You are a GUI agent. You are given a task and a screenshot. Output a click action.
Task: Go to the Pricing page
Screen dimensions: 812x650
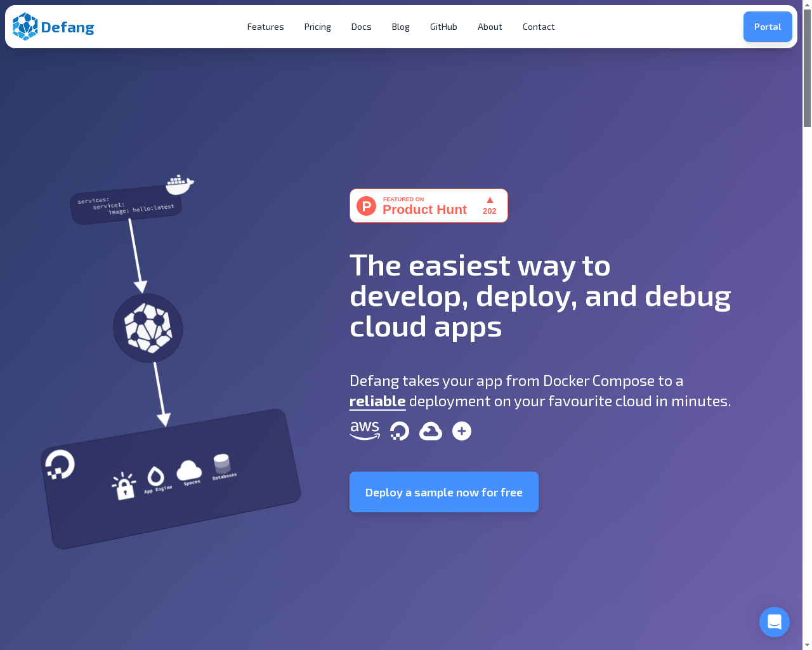[x=317, y=27]
